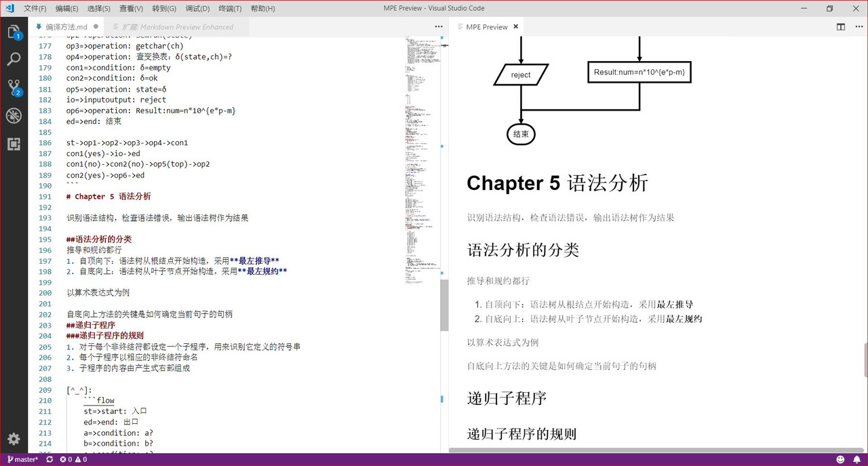Click the '```flow' line in editor

point(99,400)
